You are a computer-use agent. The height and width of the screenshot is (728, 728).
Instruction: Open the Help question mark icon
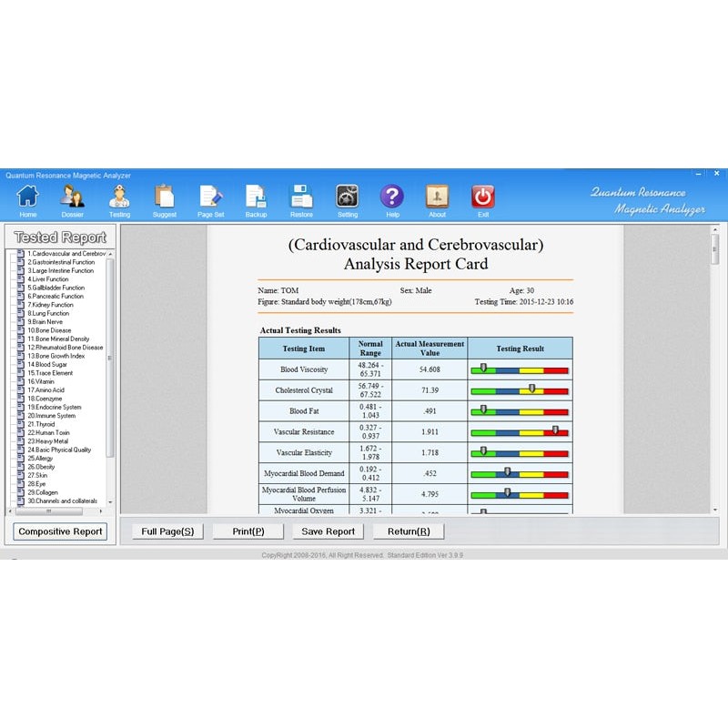[x=392, y=197]
